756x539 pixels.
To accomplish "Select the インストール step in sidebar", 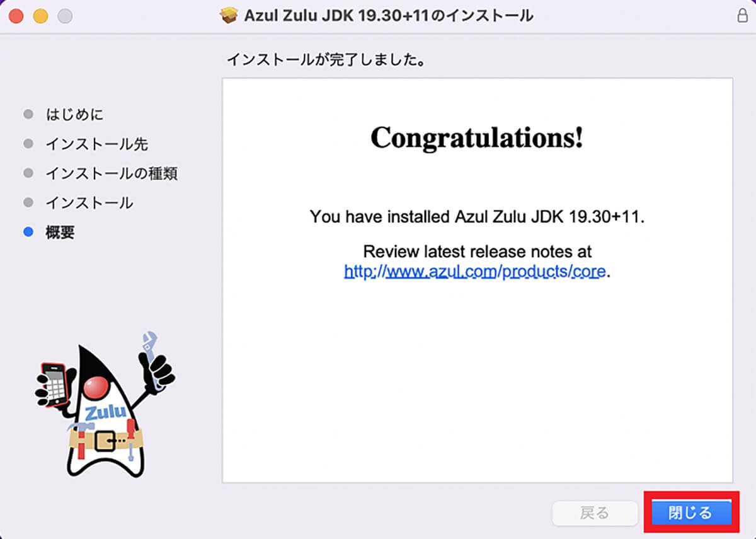I will tap(89, 203).
